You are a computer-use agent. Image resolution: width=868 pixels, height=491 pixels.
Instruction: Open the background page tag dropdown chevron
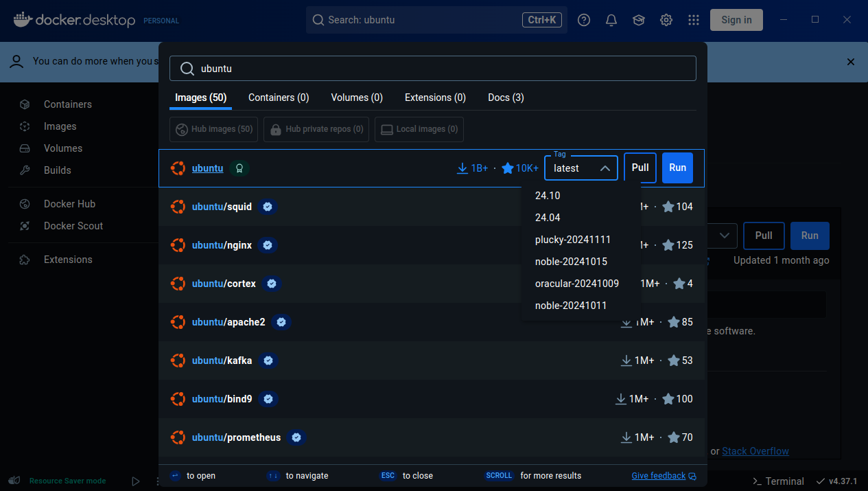[724, 236]
